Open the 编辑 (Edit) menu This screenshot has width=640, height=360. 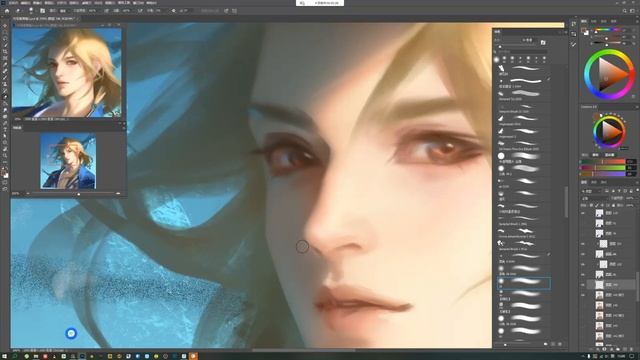[x=25, y=2]
